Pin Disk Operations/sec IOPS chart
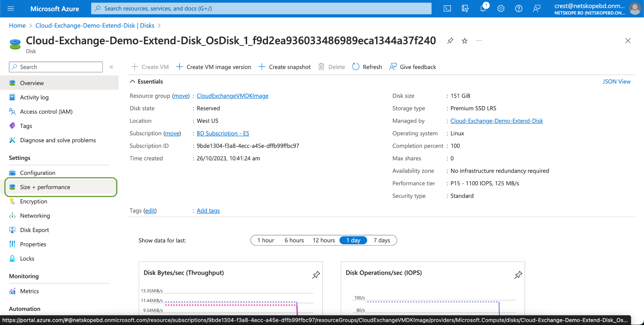 (x=518, y=275)
